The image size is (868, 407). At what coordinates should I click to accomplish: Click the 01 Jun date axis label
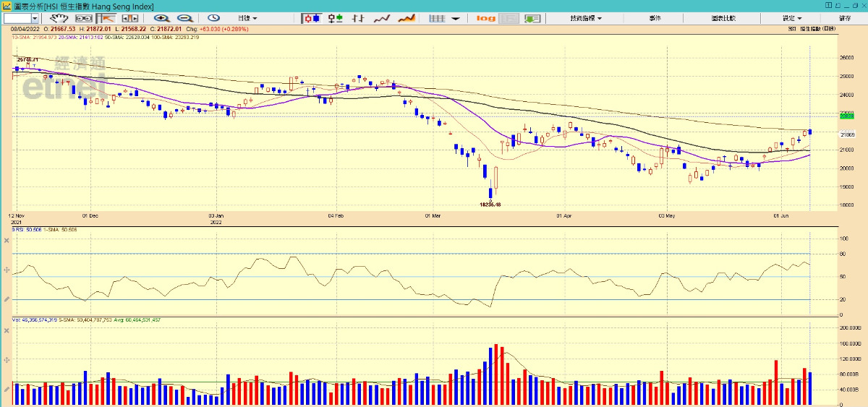pos(781,215)
